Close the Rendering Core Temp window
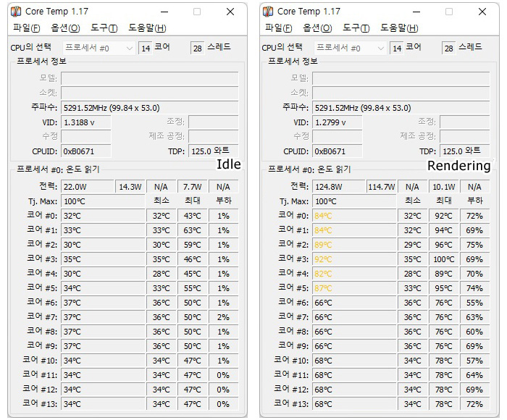The image size is (507, 420). 482,12
